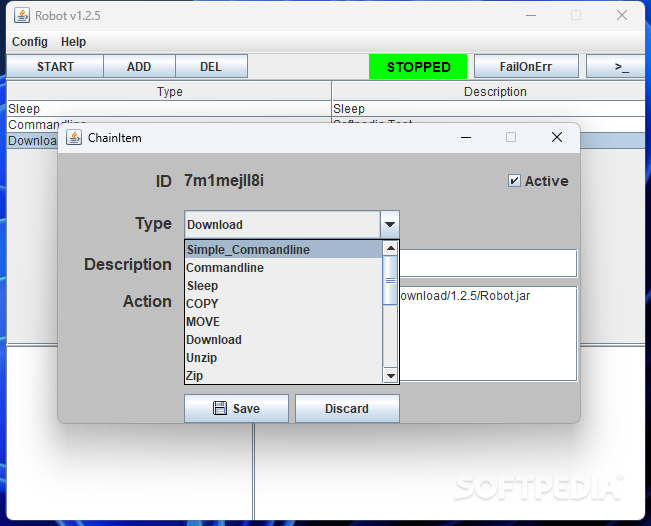Choose Sleep from the type dropdown list

click(284, 286)
